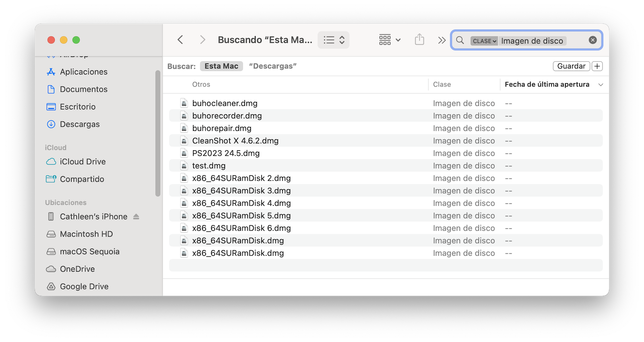This screenshot has height=342, width=644.
Task: Go back with the left chevron button
Action: point(180,40)
